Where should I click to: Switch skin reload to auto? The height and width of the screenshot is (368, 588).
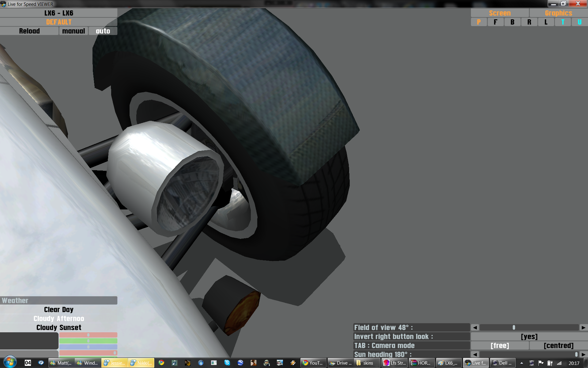point(103,31)
